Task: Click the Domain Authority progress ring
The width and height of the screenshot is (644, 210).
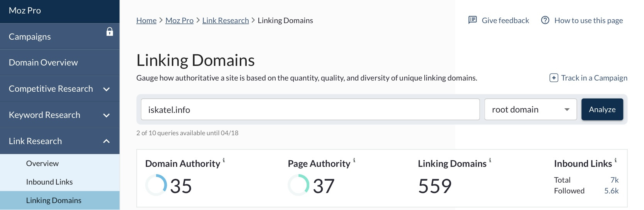Action: [156, 185]
